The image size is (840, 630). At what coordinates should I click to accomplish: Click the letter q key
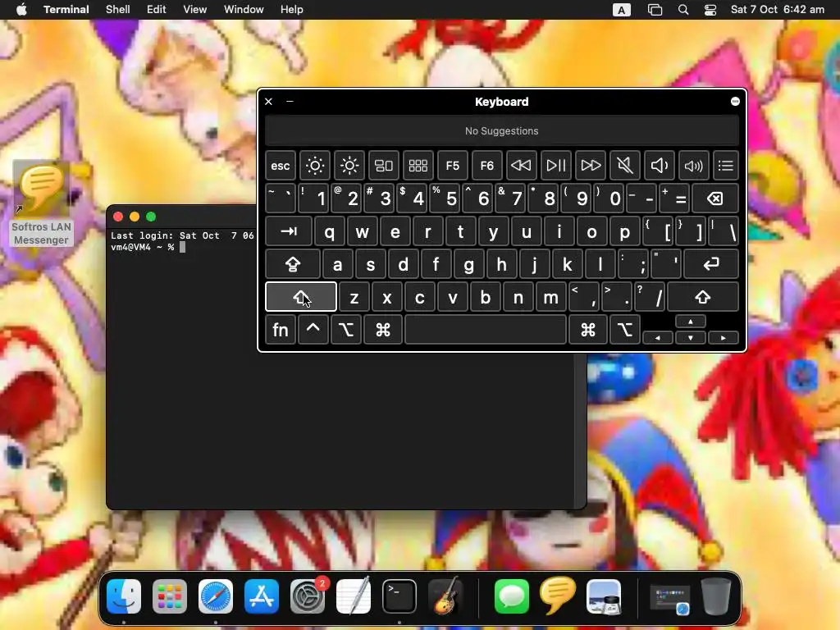(330, 231)
